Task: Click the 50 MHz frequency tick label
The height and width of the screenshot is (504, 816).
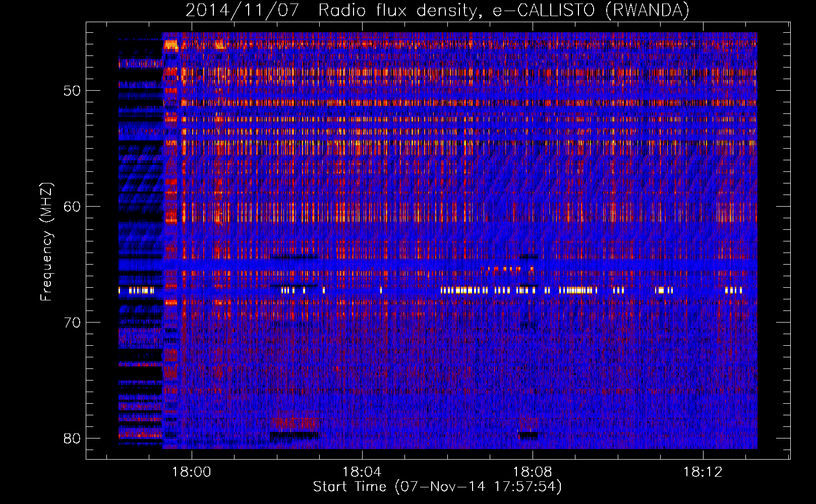Action: coord(72,91)
